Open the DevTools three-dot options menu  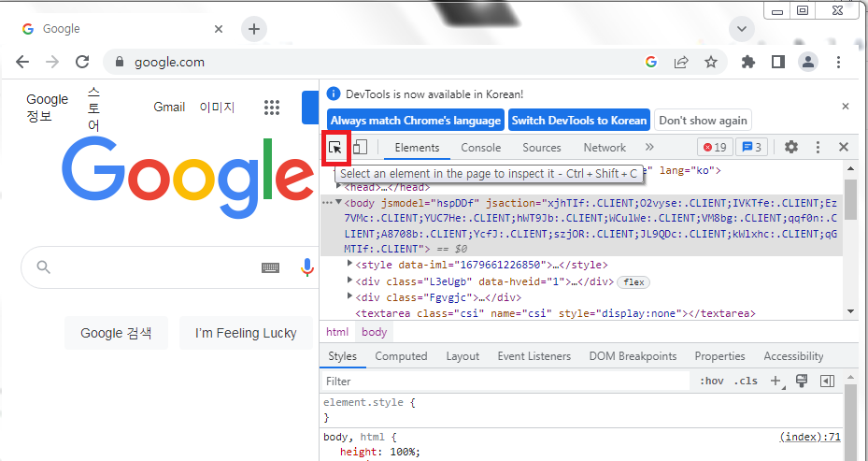click(818, 148)
